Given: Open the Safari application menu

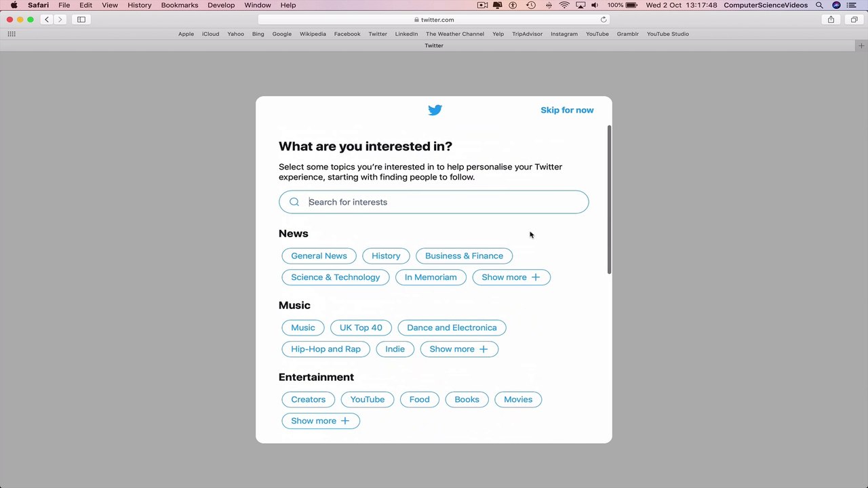Looking at the screenshot, I should point(38,5).
